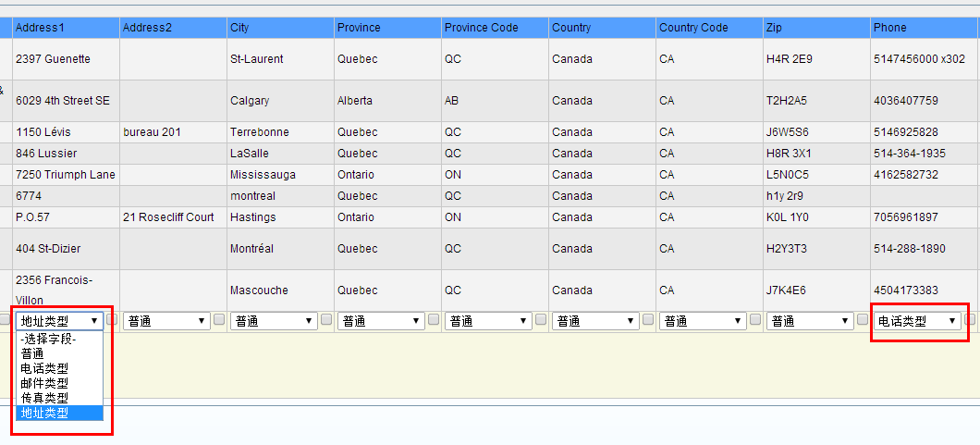Select the -选择字段- placeholder option
Screen dimensions: 980x445
tap(48, 339)
